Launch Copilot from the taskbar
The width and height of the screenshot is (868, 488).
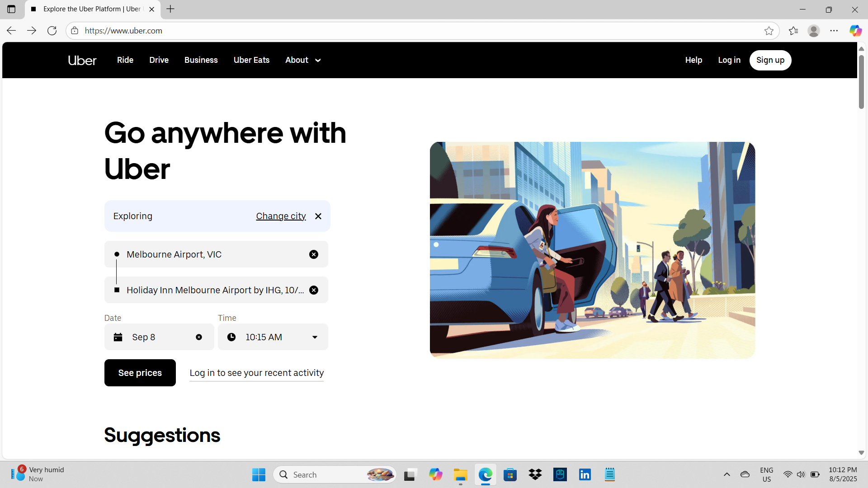(x=435, y=475)
